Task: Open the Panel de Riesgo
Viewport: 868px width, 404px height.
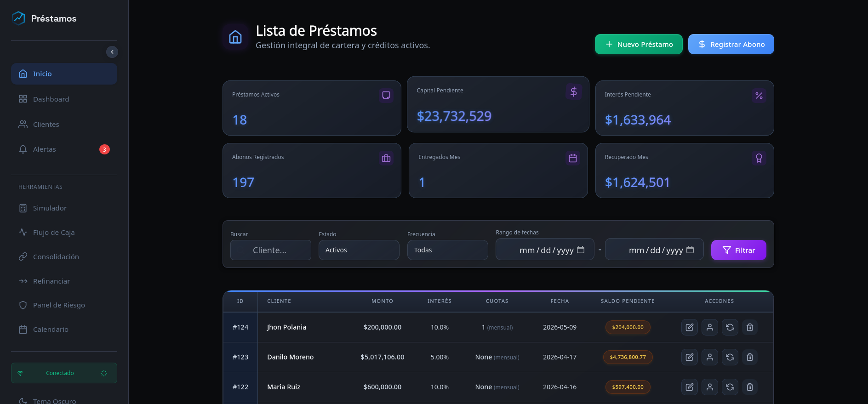Action: coord(64,305)
